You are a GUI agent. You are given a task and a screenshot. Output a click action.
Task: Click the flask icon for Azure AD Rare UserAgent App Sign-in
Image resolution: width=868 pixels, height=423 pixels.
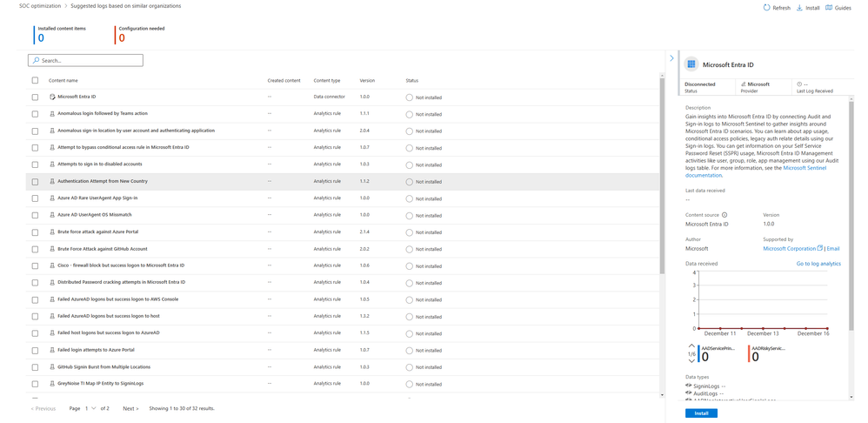coord(52,198)
